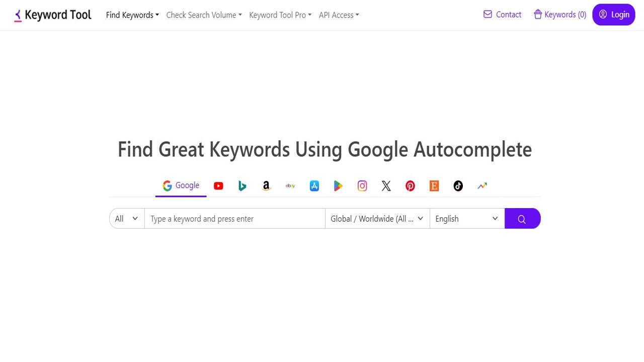Open the Check Search Volume menu
This screenshot has width=644, height=362.
pos(204,15)
